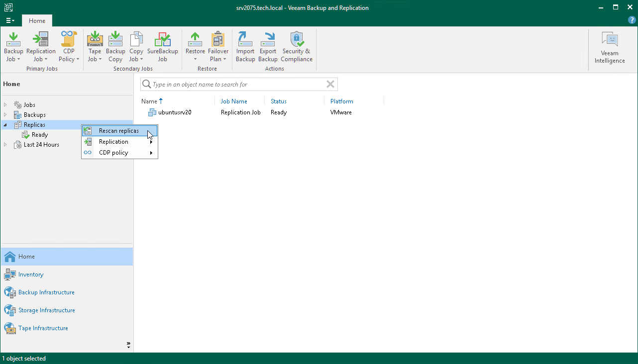Select the Jobs tree node

(x=29, y=105)
